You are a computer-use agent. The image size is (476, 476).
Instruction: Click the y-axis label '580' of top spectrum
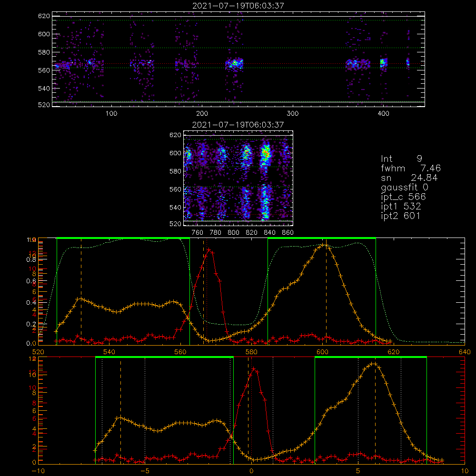tap(44, 52)
